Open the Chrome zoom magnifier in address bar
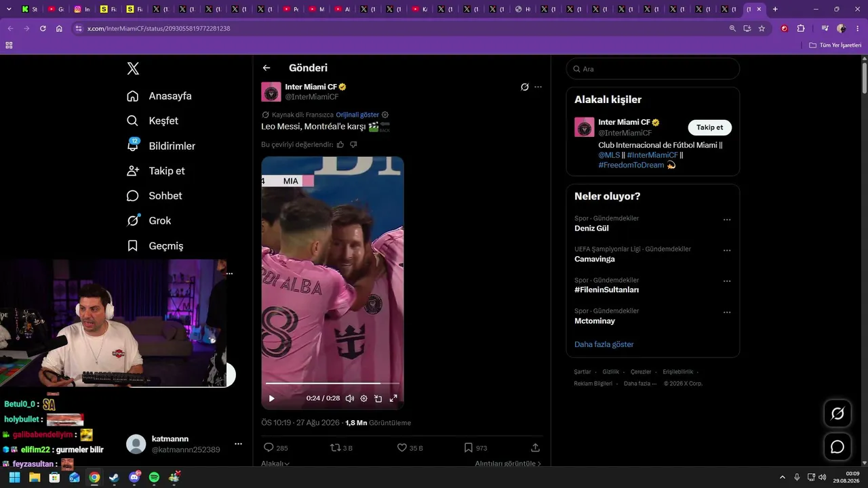Image resolution: width=868 pixels, height=488 pixels. pyautogui.click(x=732, y=28)
